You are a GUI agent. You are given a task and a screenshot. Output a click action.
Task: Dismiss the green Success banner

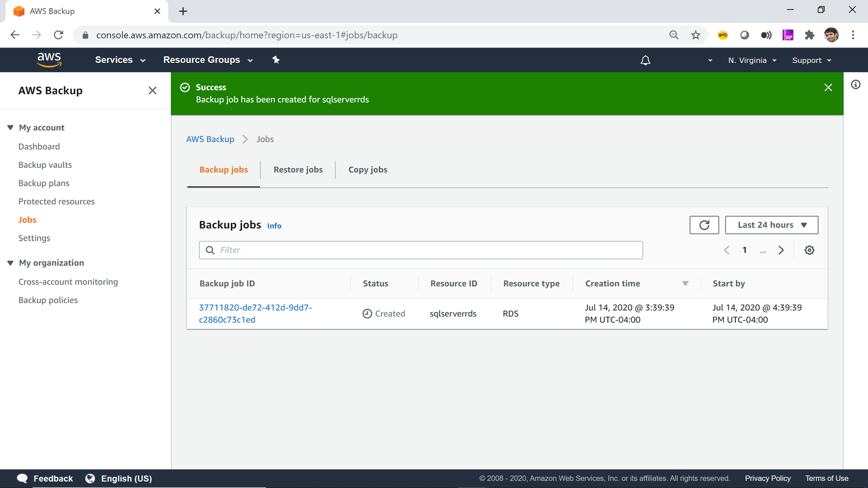pyautogui.click(x=828, y=88)
